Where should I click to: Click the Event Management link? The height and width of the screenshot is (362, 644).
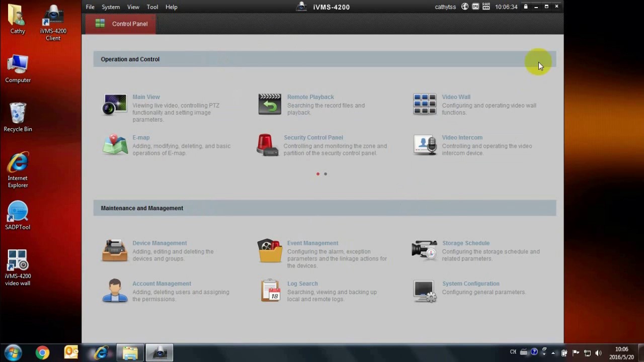313,243
